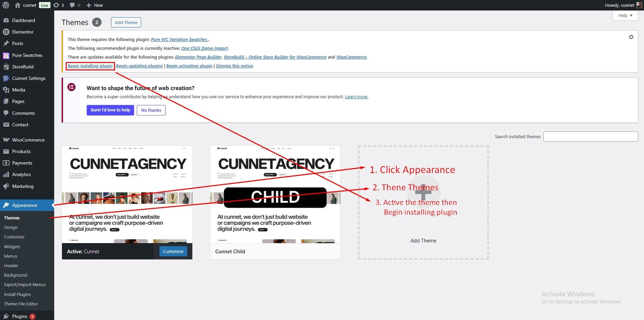644x320 pixels.
Task: Open Theme File Editor submenu item
Action: [21, 304]
